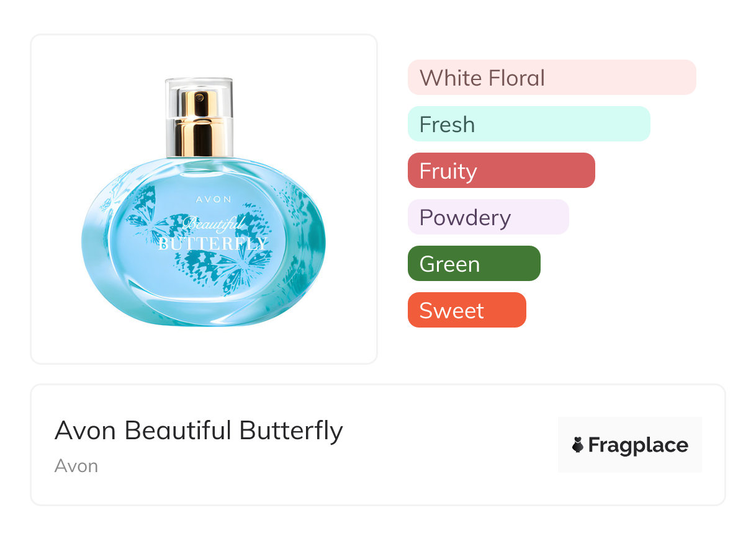This screenshot has height=536, width=756.
Task: Click the Fragplace perfume bottle logo icon
Action: [578, 445]
